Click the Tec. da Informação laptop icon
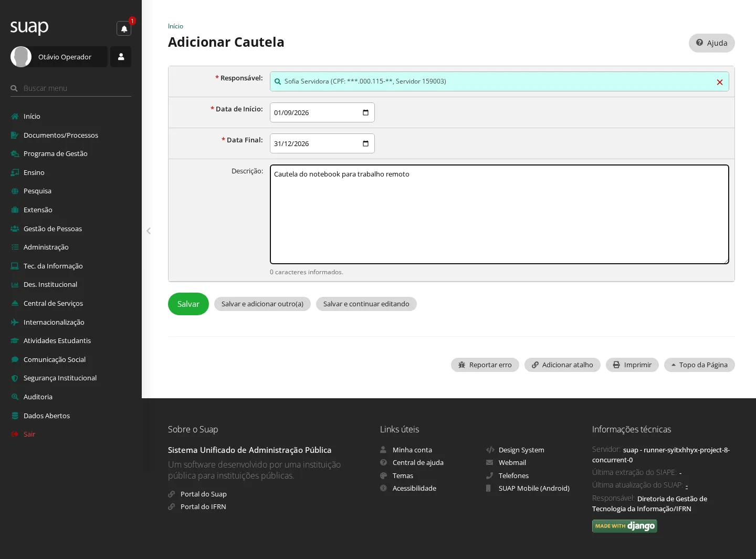Image resolution: width=756 pixels, height=559 pixels. tap(15, 266)
